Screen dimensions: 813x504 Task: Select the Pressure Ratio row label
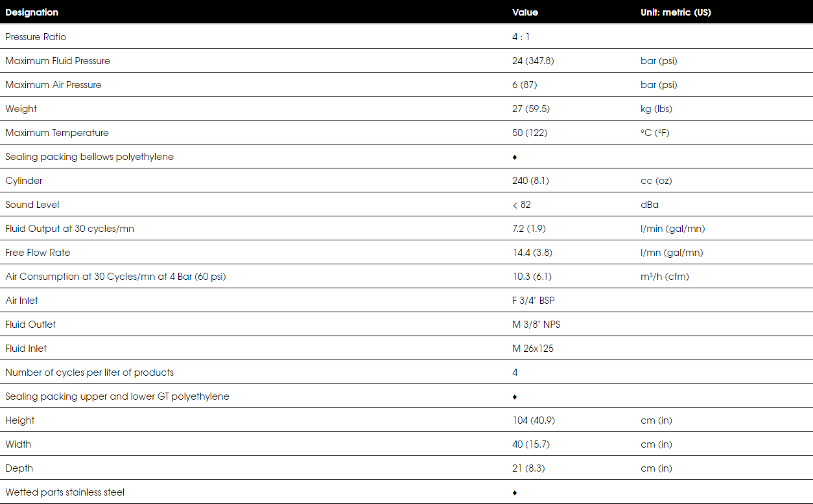click(x=36, y=37)
